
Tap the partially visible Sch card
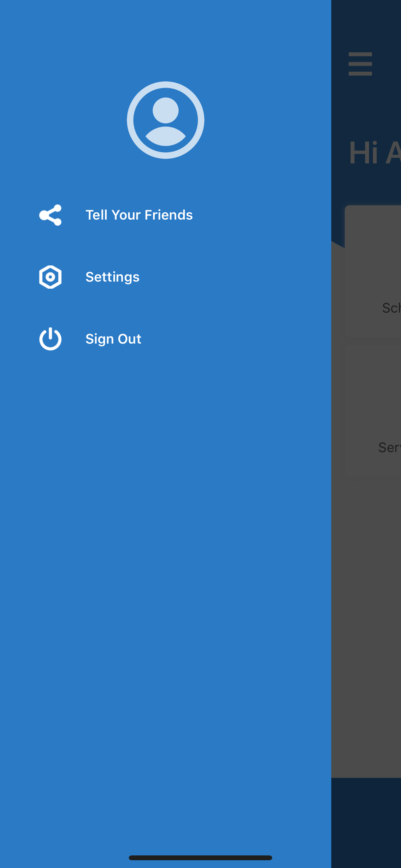[x=373, y=272]
